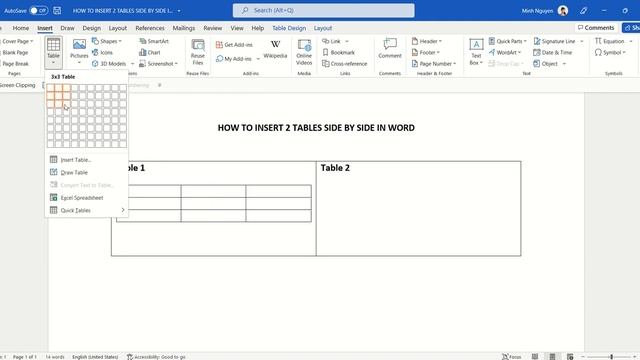The height and width of the screenshot is (360, 640).
Task: Insert SmartArt graphic
Action: pos(154,41)
